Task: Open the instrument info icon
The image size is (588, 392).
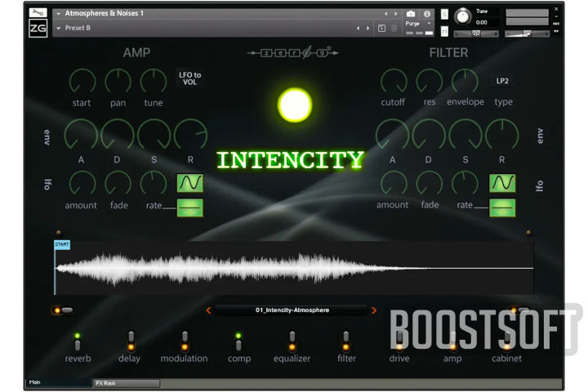Action: pyautogui.click(x=426, y=14)
